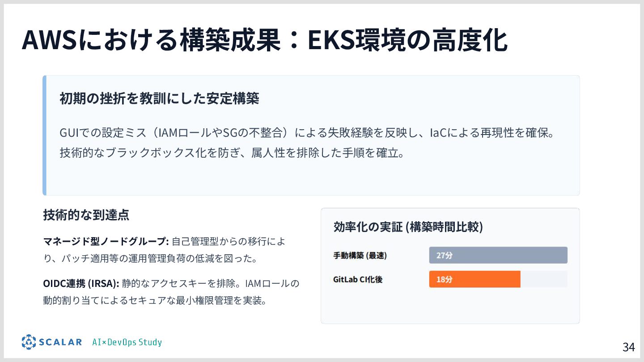Screen dimensions: 644x362
Task: Click the 技術的なブラックボックス化 sentence line
Action: click(233, 153)
